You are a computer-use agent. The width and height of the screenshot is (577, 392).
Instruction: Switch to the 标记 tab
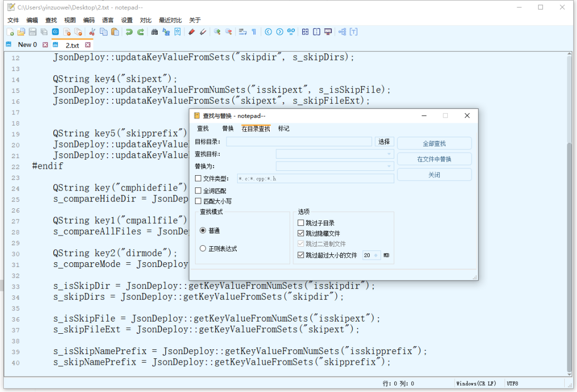284,128
